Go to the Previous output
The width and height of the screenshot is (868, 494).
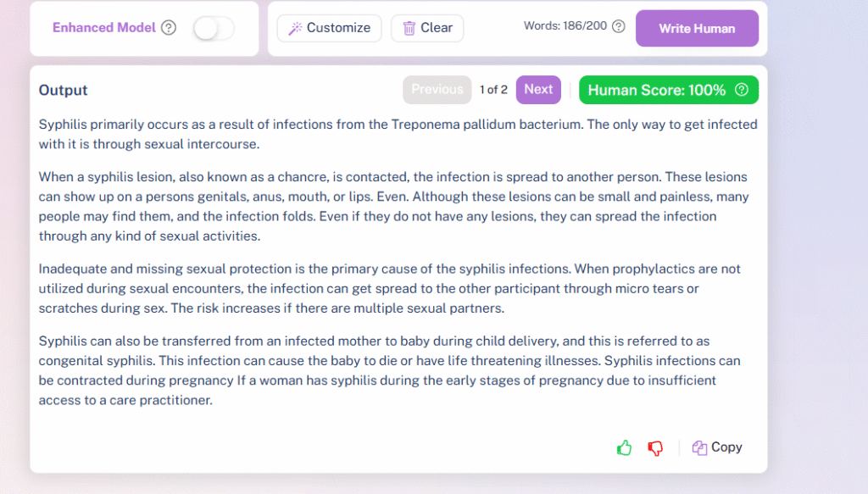(437, 90)
